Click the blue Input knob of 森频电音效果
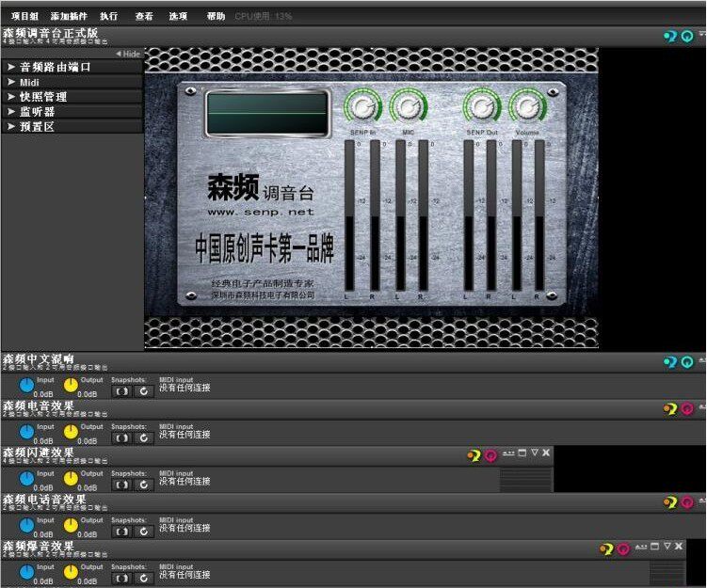Image resolution: width=707 pixels, height=588 pixels. [x=26, y=432]
